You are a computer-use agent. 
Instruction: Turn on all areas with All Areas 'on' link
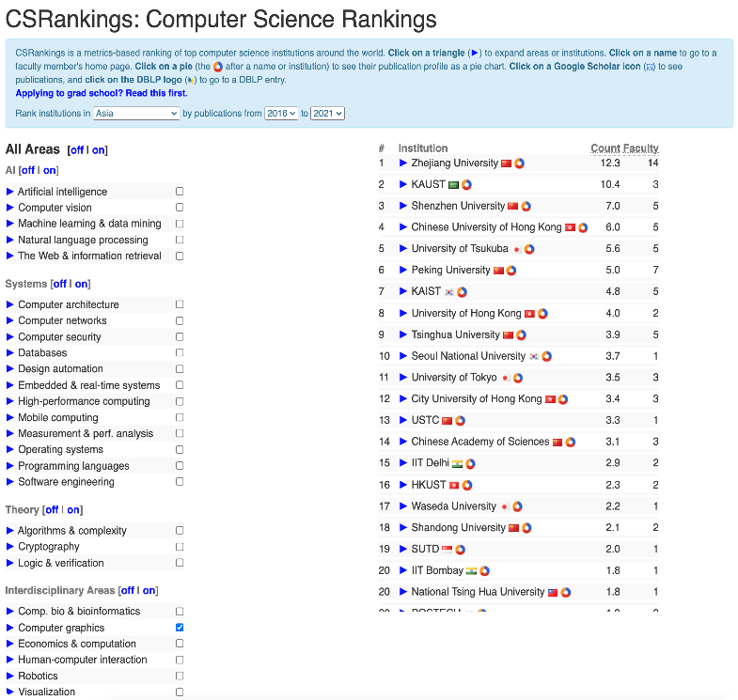click(x=99, y=150)
